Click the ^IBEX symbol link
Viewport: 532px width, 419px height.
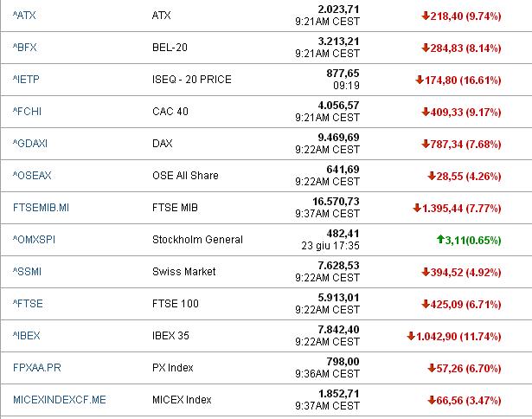(x=27, y=336)
